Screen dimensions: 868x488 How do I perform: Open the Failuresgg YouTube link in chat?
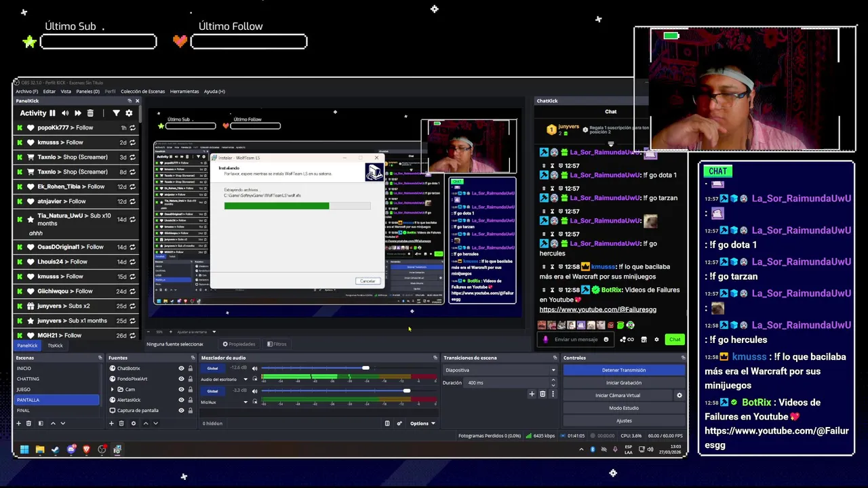coord(597,310)
